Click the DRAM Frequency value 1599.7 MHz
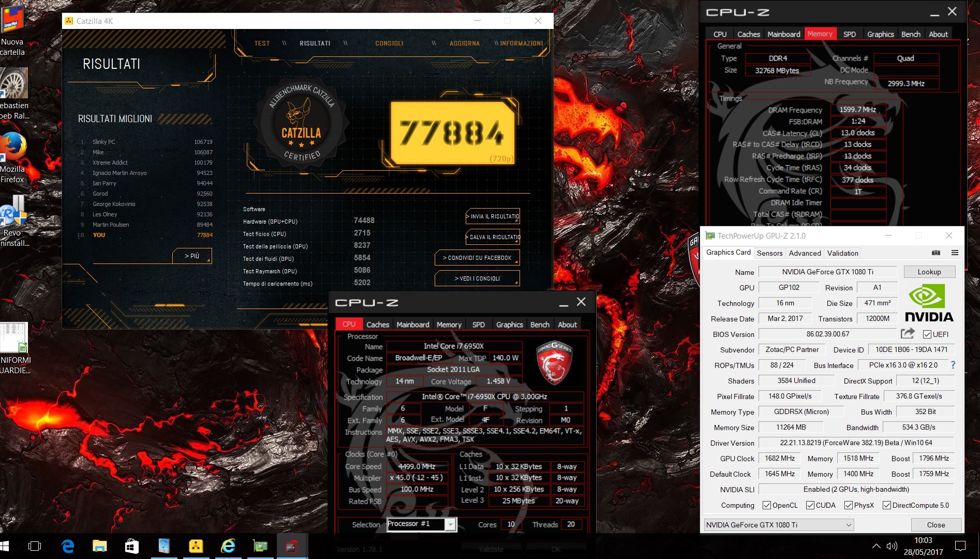The height and width of the screenshot is (559, 980). click(x=858, y=110)
